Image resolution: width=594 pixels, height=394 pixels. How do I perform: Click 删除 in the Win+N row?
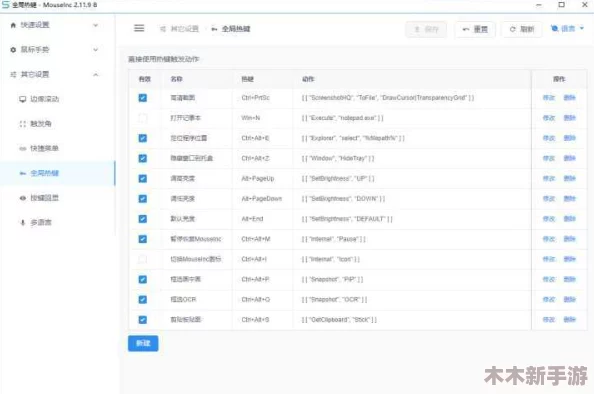569,118
